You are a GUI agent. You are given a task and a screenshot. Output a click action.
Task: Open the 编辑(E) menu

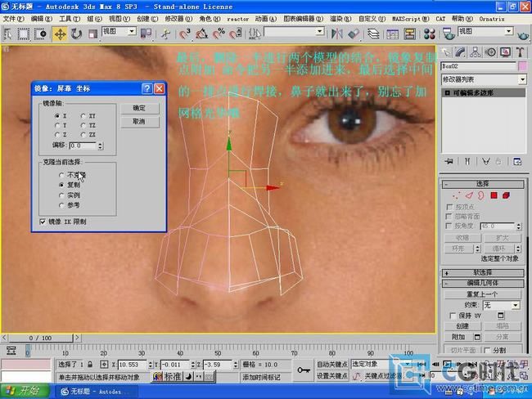click(x=42, y=19)
